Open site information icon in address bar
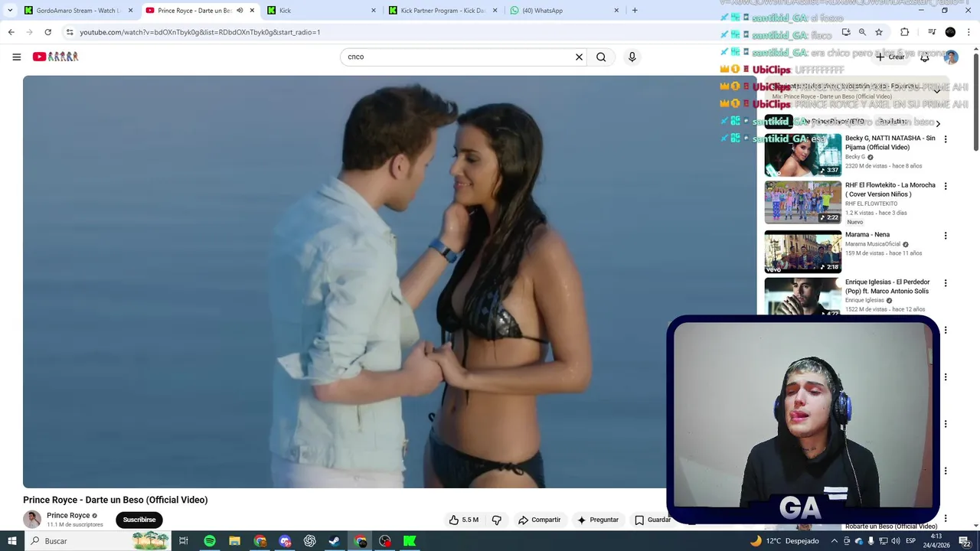The height and width of the screenshot is (551, 980). point(70,32)
